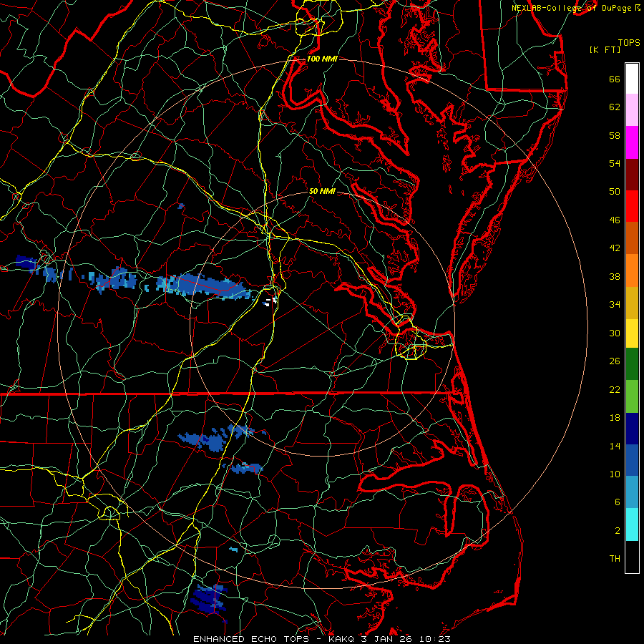Select the cyan legend swatch

click(x=632, y=525)
